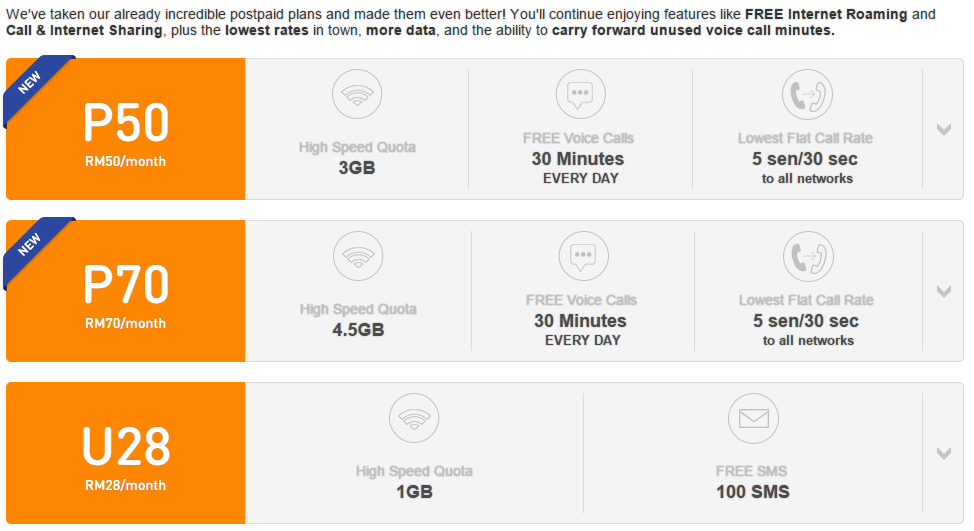This screenshot has height=531, width=974.
Task: Click the 4.5GB High Speed Quota text
Action: click(358, 330)
